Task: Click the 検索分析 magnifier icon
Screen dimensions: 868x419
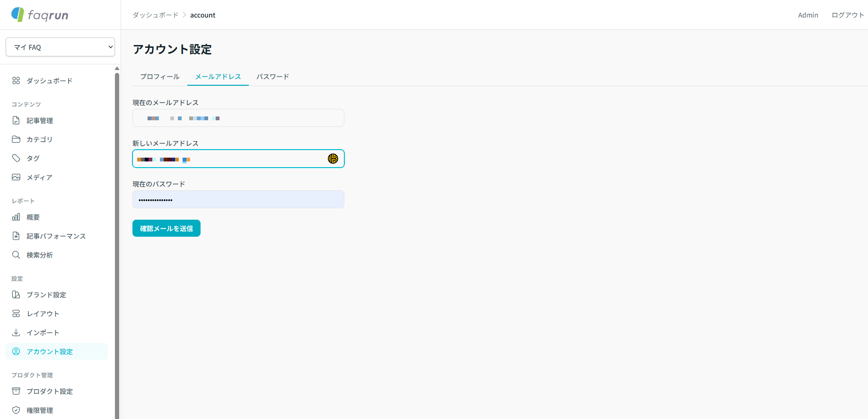Action: coord(16,255)
